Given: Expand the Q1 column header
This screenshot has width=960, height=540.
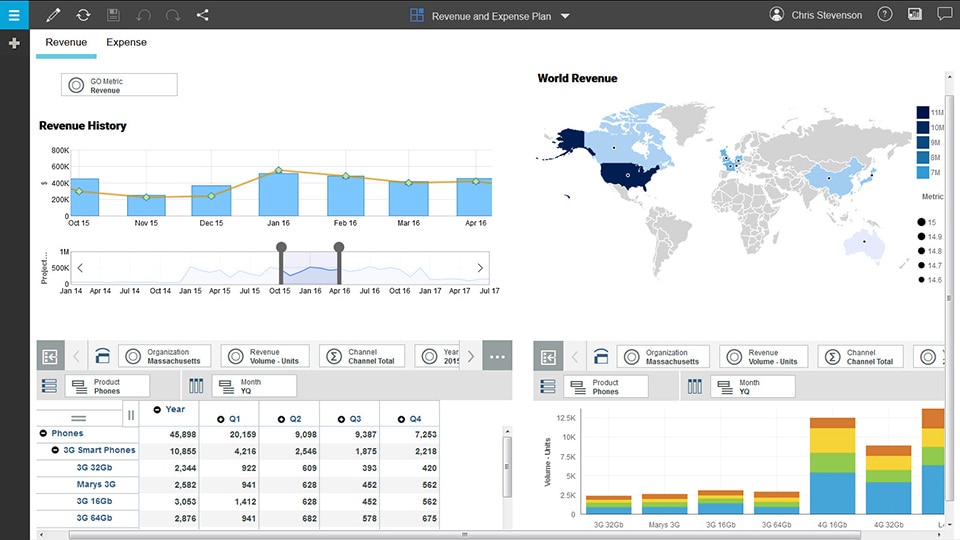Looking at the screenshot, I should tap(220, 419).
